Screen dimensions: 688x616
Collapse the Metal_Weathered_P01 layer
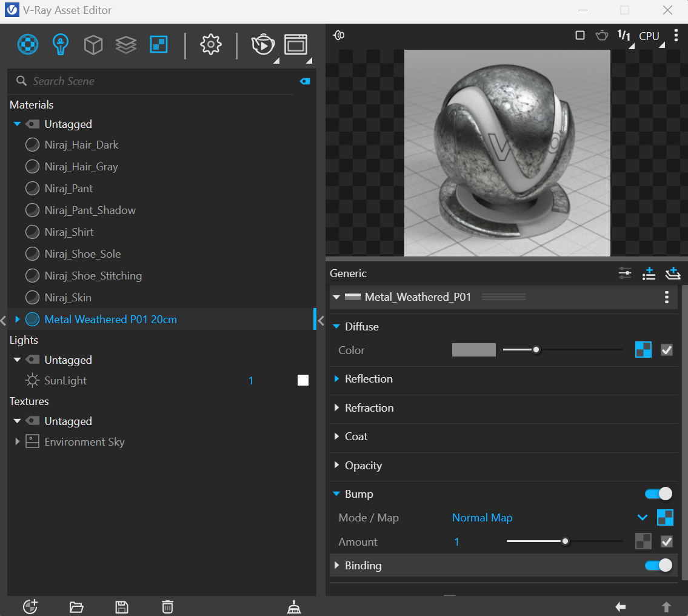[x=336, y=297]
